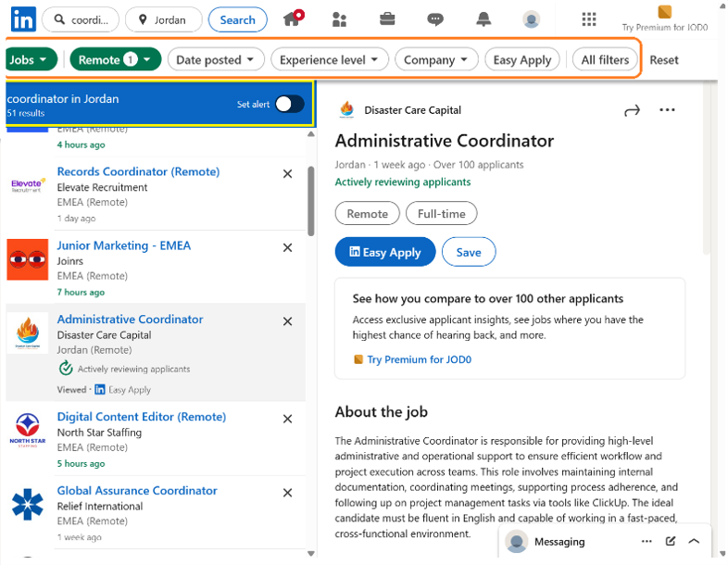
Task: Save the Administrative Coordinator job
Action: pos(469,252)
